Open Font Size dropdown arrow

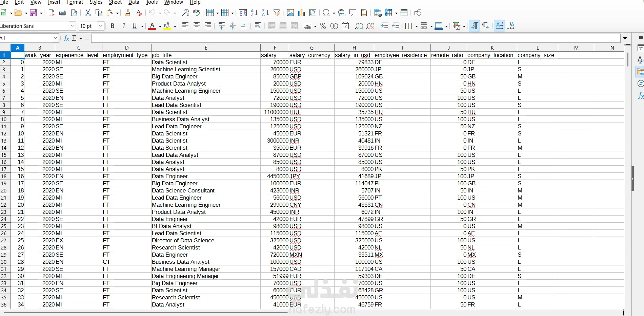[100, 26]
